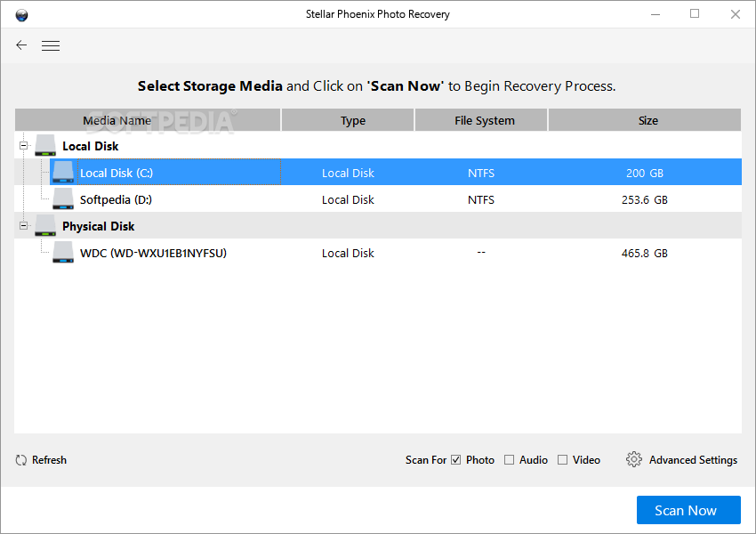Click the Local Disk (C:) drive icon
The image size is (756, 534).
63,172
